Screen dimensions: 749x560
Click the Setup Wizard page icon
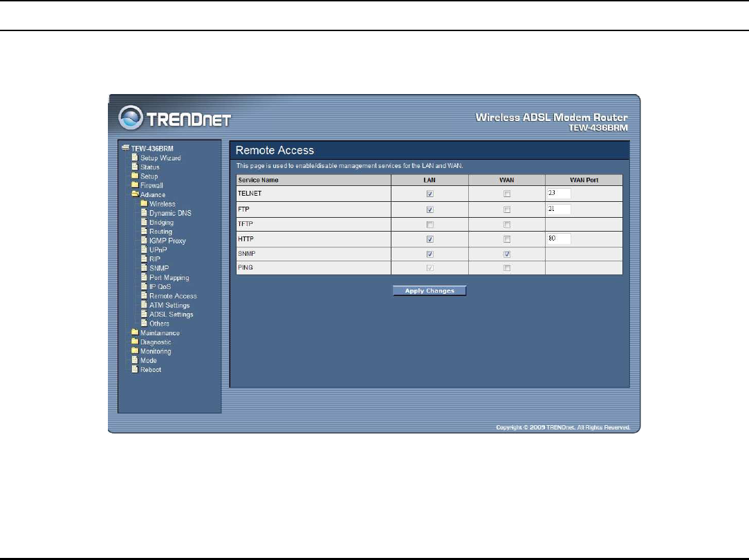click(x=135, y=158)
